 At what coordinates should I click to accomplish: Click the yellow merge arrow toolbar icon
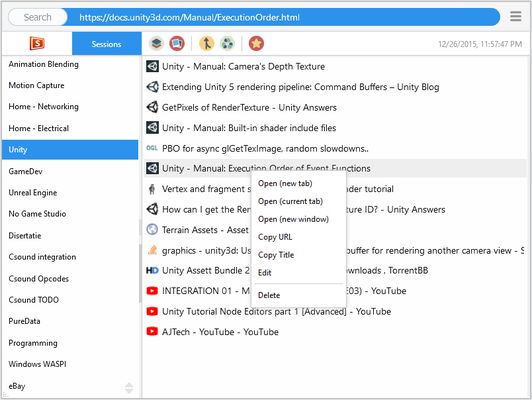click(206, 43)
